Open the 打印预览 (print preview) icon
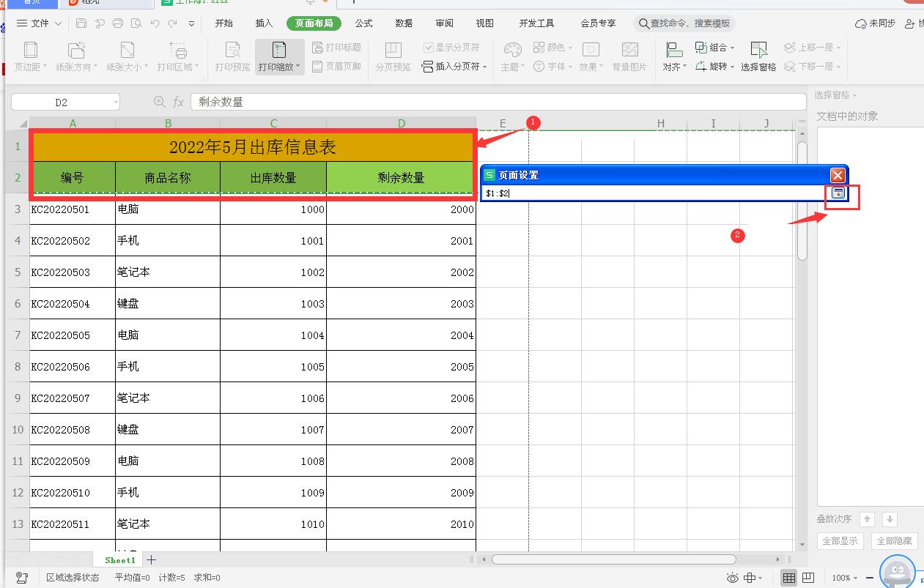Image resolution: width=924 pixels, height=588 pixels. pyautogui.click(x=232, y=54)
